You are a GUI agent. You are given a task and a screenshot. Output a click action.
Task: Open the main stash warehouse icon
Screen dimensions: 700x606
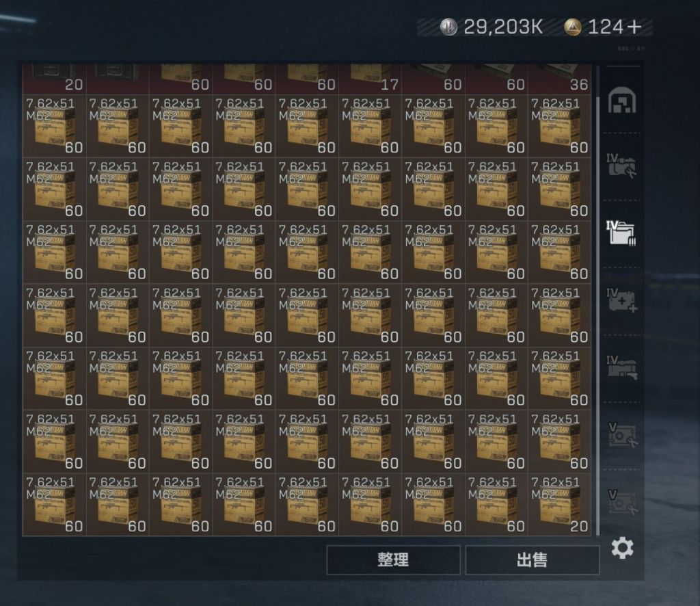(x=622, y=101)
